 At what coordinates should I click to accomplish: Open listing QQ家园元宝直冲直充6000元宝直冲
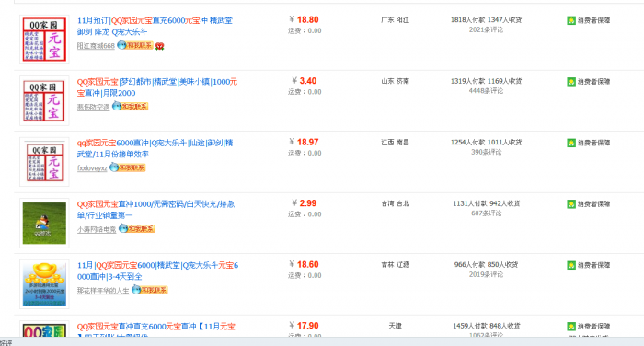156,330
